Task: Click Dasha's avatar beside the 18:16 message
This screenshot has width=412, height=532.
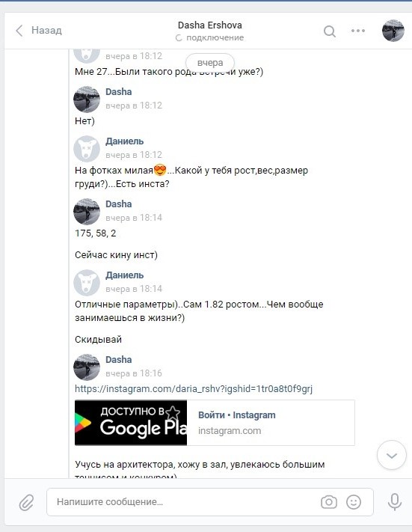Action: point(87,367)
